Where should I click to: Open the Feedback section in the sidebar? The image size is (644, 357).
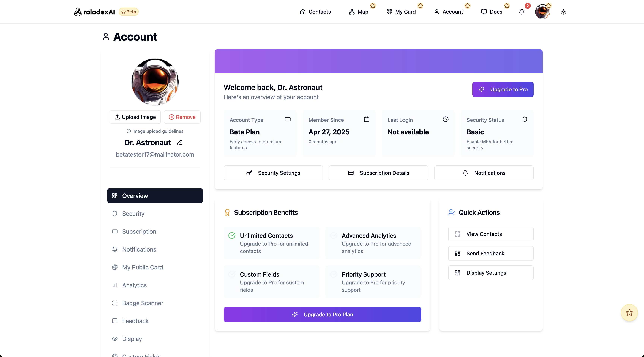135,321
